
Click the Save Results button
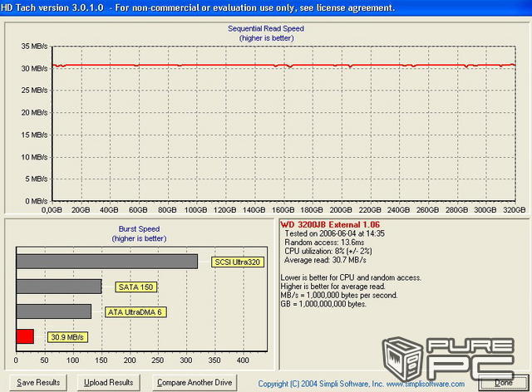tap(38, 383)
